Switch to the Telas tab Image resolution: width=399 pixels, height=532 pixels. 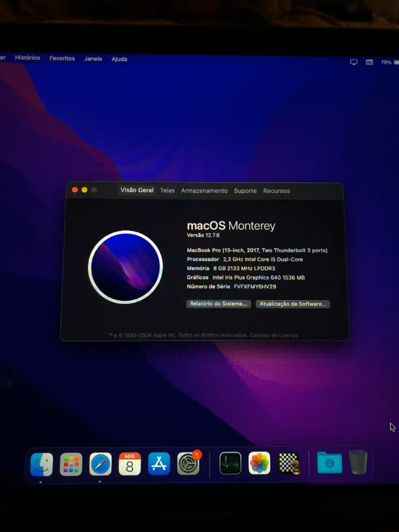tap(167, 190)
